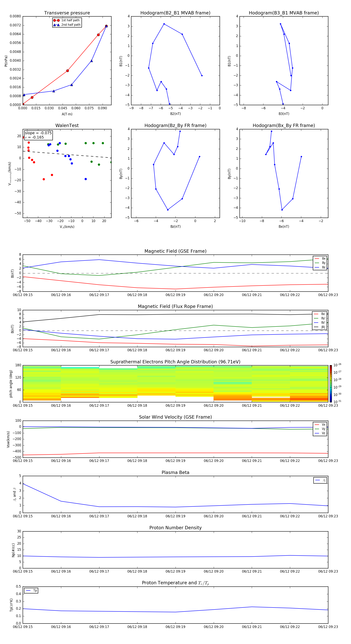Click the "Hodogram(B2_B1 MVAB frame)" title
The image size is (351, 644).
click(175, 13)
